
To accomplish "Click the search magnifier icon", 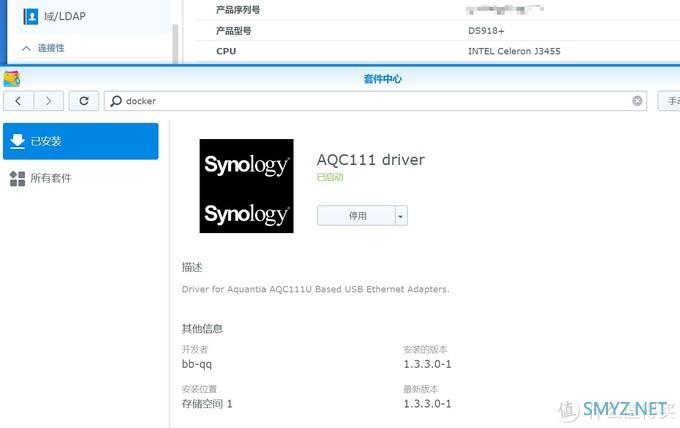I will [116, 101].
